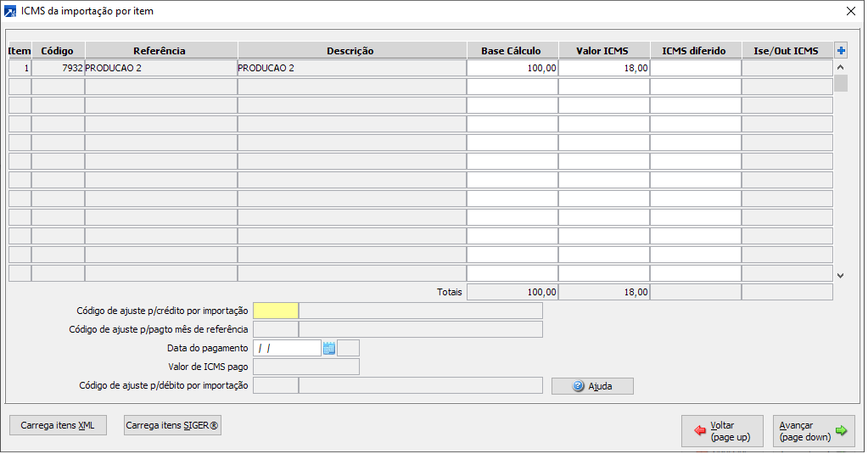Click code field for pagto mês de referência
Screen dimensions: 868x454
276,329
